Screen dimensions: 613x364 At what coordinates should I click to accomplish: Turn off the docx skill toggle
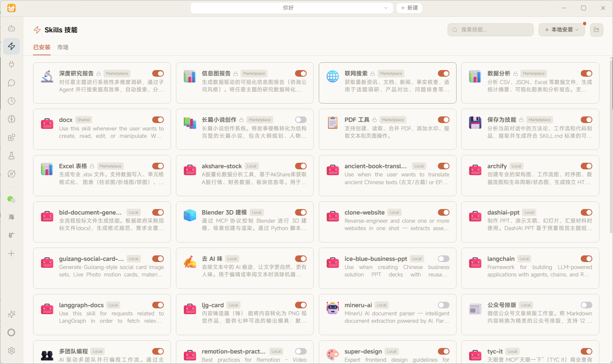[158, 120]
